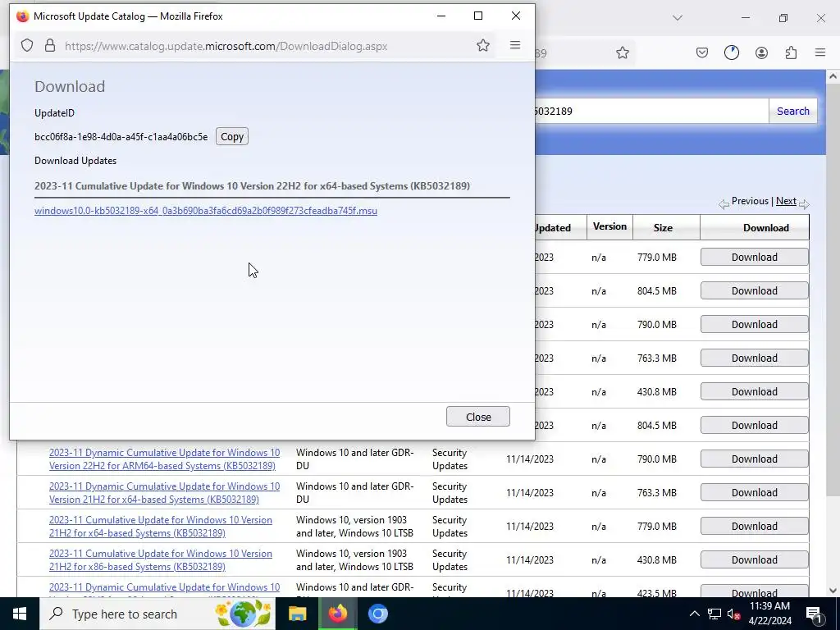840x630 pixels.
Task: Click the taskbar search box
Action: [157, 614]
